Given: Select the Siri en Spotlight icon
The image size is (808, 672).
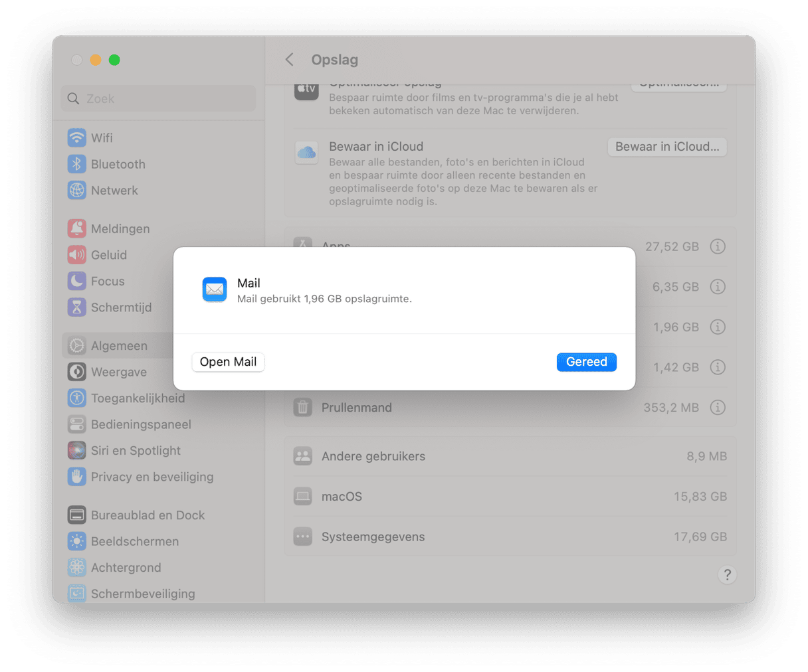Looking at the screenshot, I should [x=77, y=450].
